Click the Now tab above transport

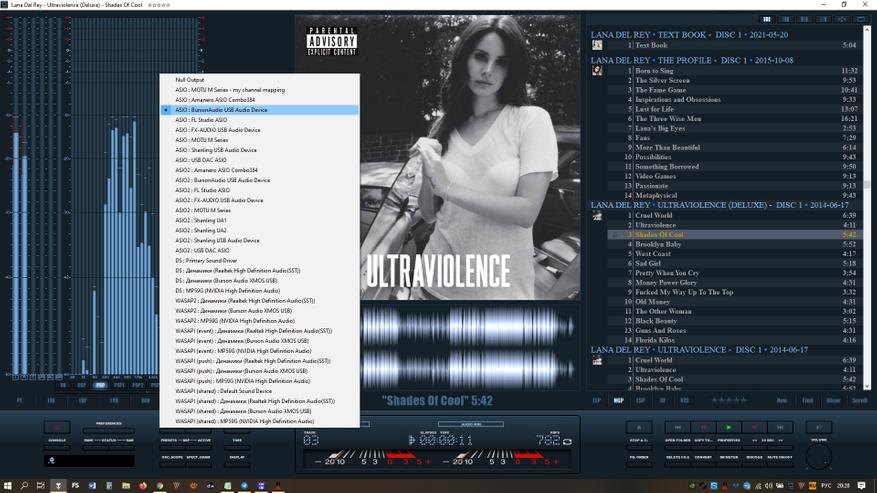point(782,400)
